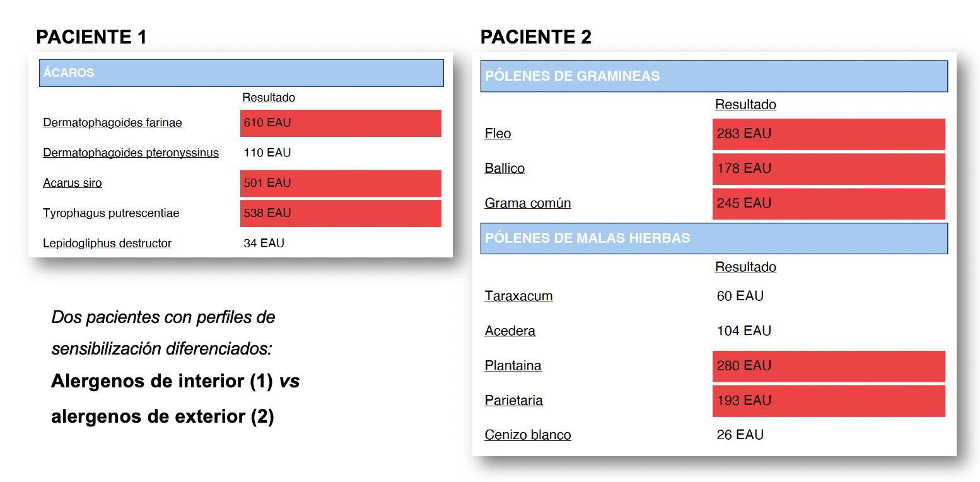The height and width of the screenshot is (482, 980).
Task: Open the Dermatophagoides farinae link
Action: pos(112,122)
